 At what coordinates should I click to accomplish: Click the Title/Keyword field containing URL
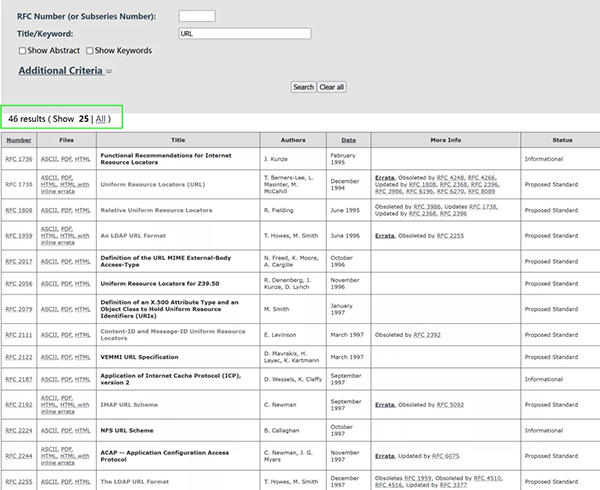click(245, 34)
